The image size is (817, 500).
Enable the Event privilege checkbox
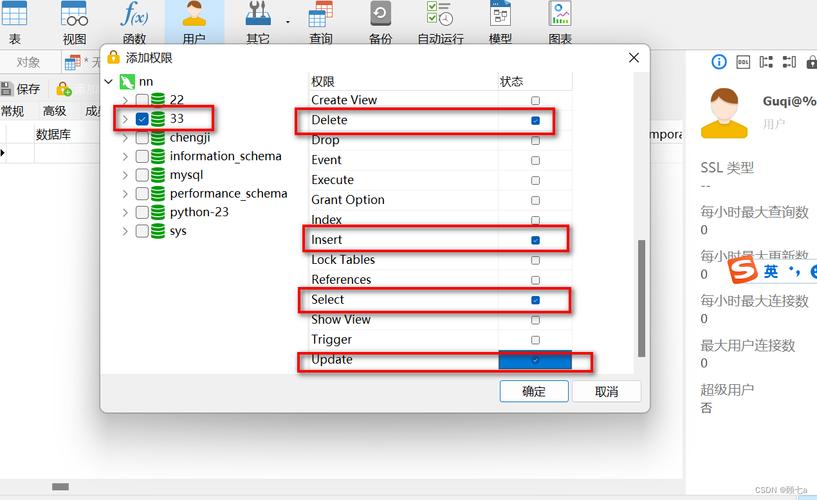535,160
